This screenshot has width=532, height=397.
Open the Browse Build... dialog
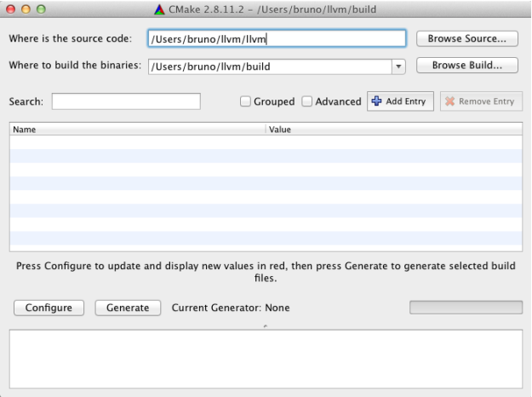[x=466, y=66]
